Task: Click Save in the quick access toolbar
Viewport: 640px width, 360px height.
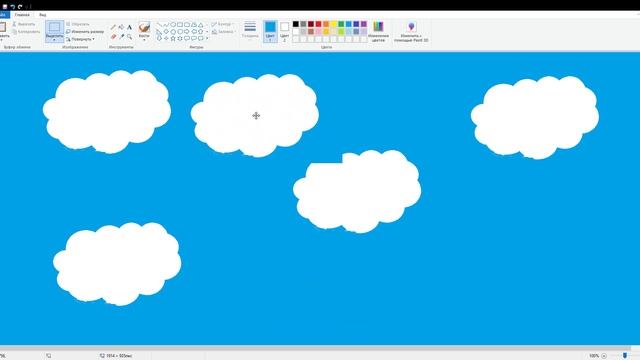Action: click(5, 7)
